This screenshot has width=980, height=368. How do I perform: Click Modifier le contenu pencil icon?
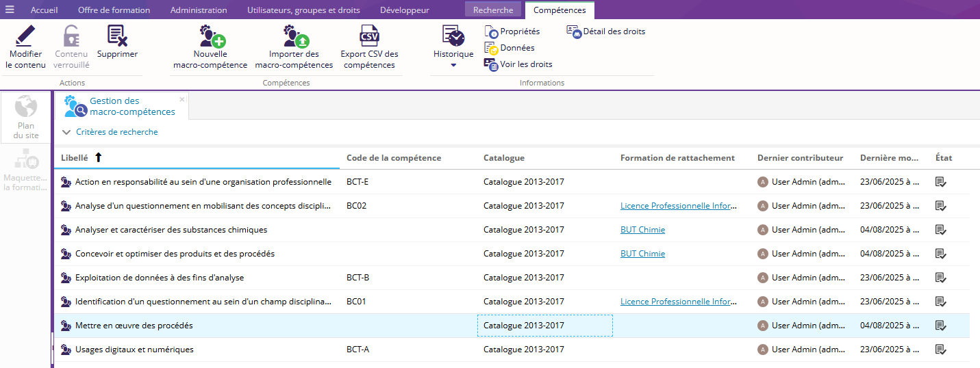[25, 36]
